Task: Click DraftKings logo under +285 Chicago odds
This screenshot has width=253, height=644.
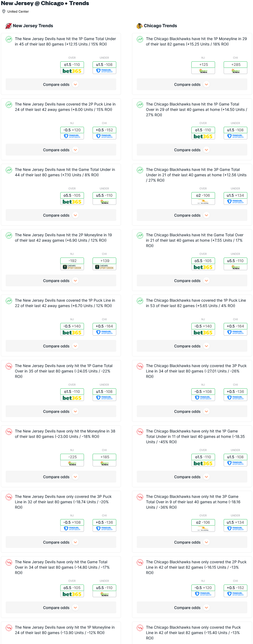Action: (236, 71)
